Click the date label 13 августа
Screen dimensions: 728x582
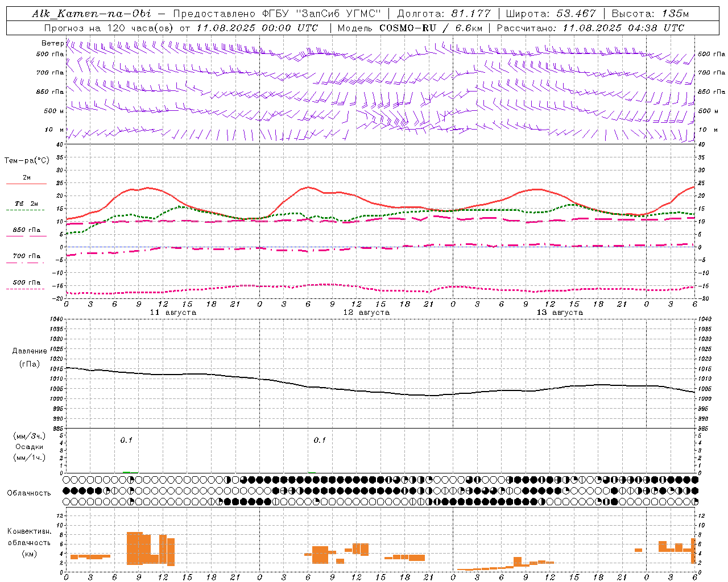tap(560, 313)
